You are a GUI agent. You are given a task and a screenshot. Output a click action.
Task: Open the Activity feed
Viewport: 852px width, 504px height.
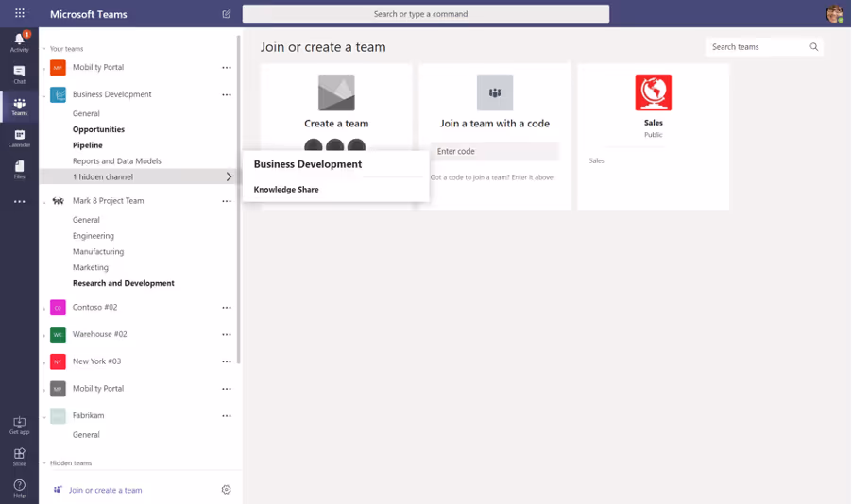click(x=20, y=42)
